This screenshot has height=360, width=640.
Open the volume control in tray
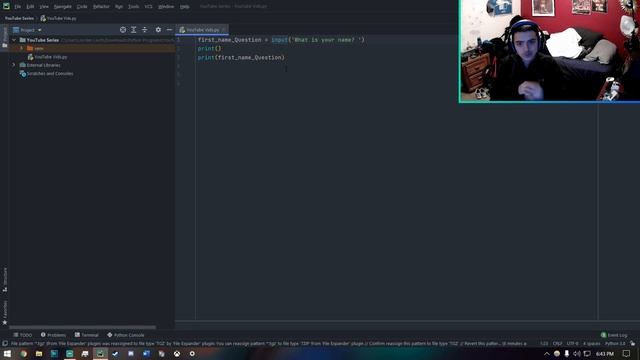pos(577,354)
